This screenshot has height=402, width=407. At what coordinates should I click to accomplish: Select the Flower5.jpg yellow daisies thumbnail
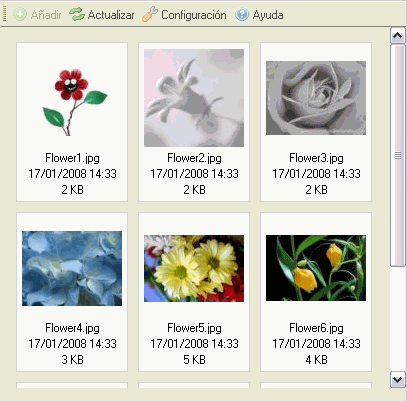194,268
